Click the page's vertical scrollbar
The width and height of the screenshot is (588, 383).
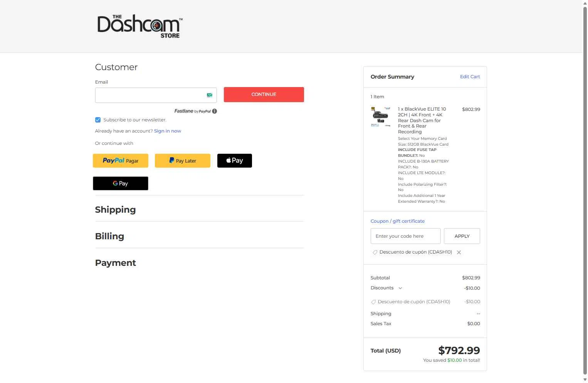coord(585,191)
